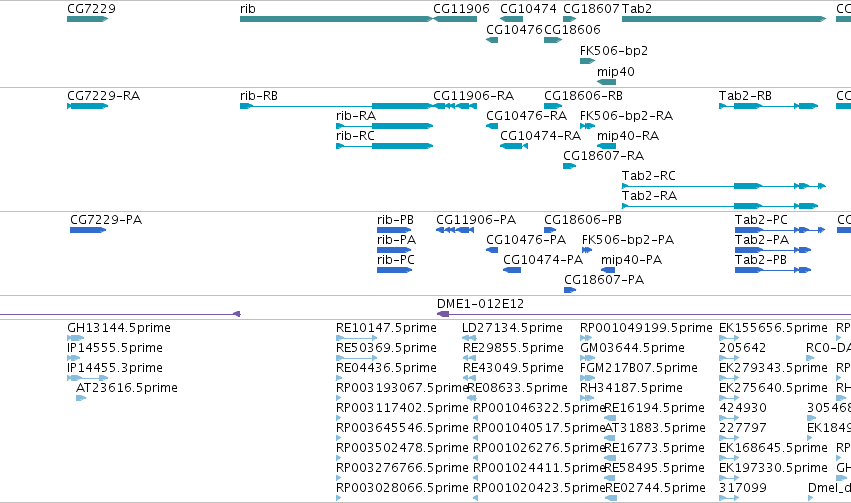Select the GM03644.5prime EST label

(632, 348)
